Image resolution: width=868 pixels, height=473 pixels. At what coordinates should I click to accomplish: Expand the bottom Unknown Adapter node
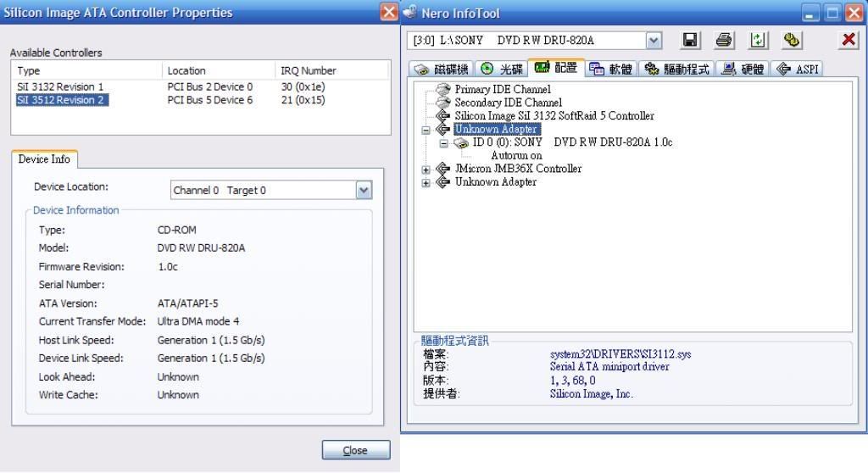tap(426, 183)
